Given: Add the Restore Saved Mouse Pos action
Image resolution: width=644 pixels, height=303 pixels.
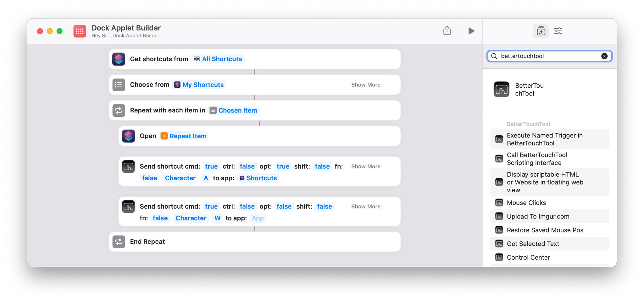Looking at the screenshot, I should pyautogui.click(x=549, y=230).
